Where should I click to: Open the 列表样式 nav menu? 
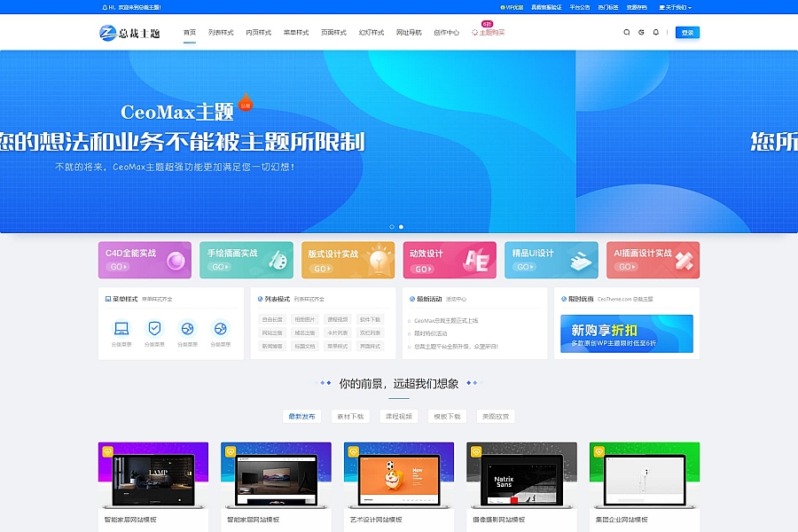point(221,32)
